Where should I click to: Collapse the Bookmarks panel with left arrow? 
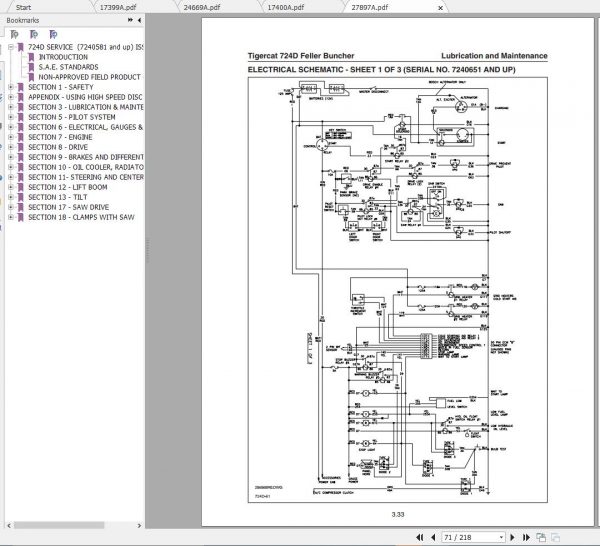click(x=139, y=20)
